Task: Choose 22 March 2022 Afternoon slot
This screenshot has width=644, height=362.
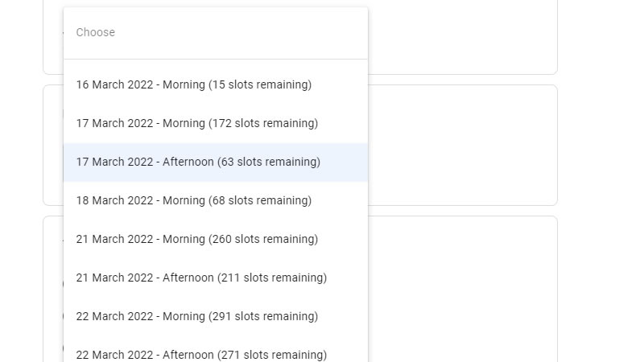Action: [201, 354]
